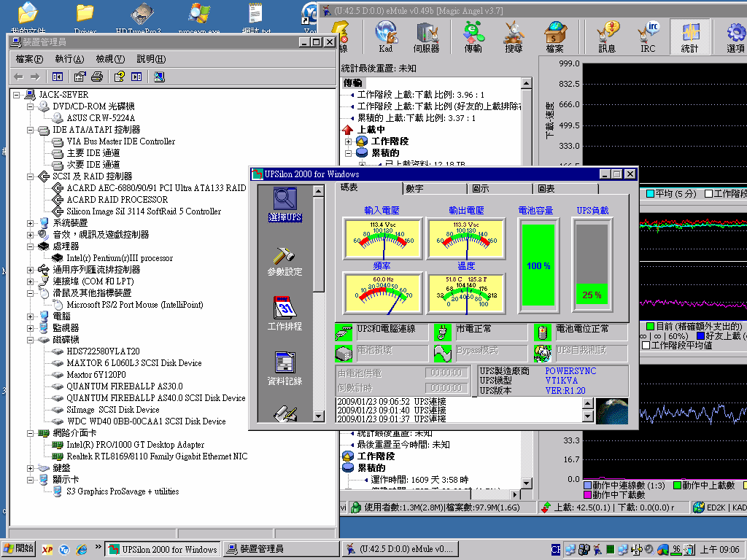This screenshot has width=747, height=560.
Task: Switch to the 圖表 tab in UPSilon
Action: coord(565,189)
